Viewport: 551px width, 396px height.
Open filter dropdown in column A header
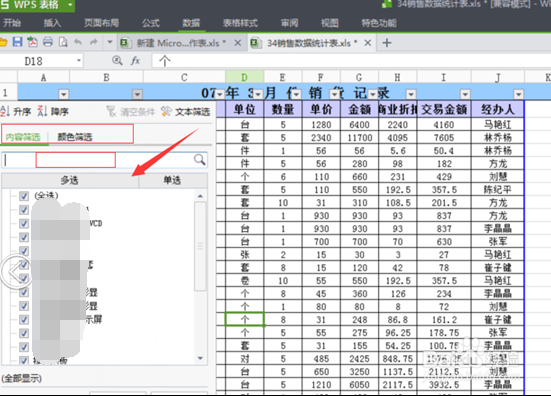(63, 94)
